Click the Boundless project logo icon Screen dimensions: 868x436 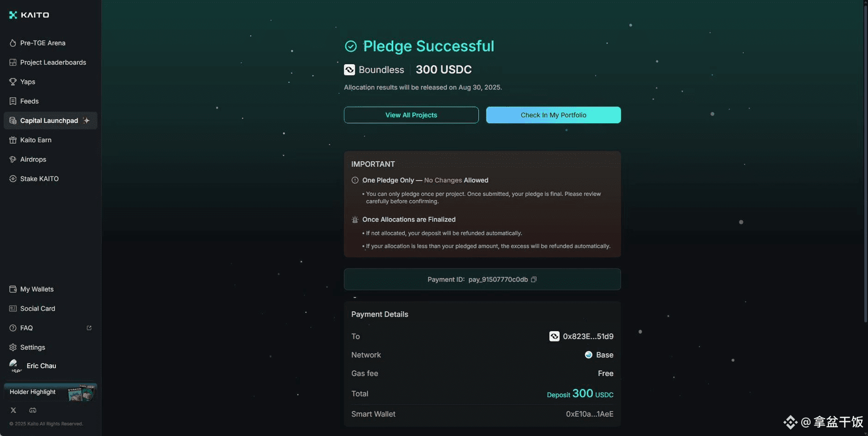(350, 70)
